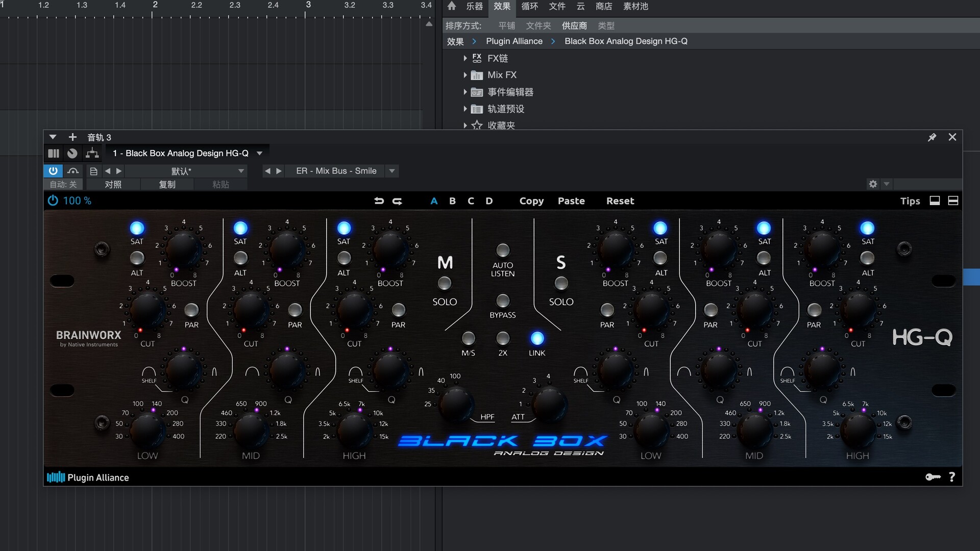This screenshot has width=980, height=551.
Task: Click the ATT attenuation knob
Action: (x=549, y=404)
